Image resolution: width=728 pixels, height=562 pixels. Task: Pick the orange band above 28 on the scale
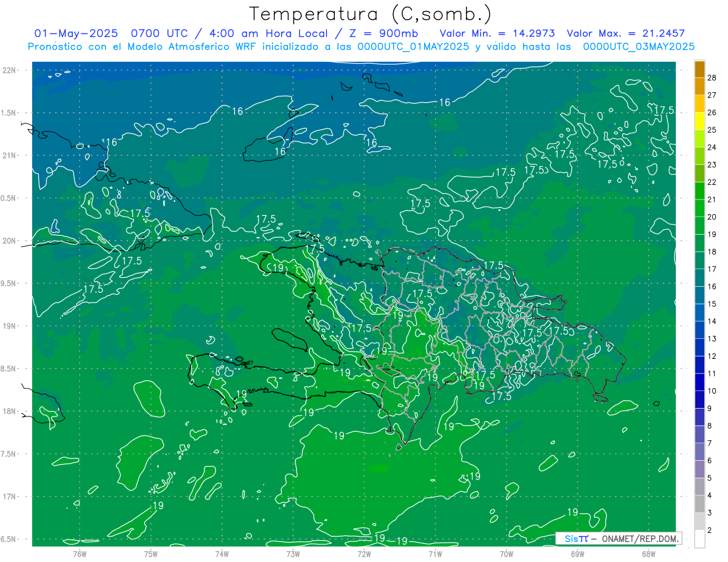699,69
